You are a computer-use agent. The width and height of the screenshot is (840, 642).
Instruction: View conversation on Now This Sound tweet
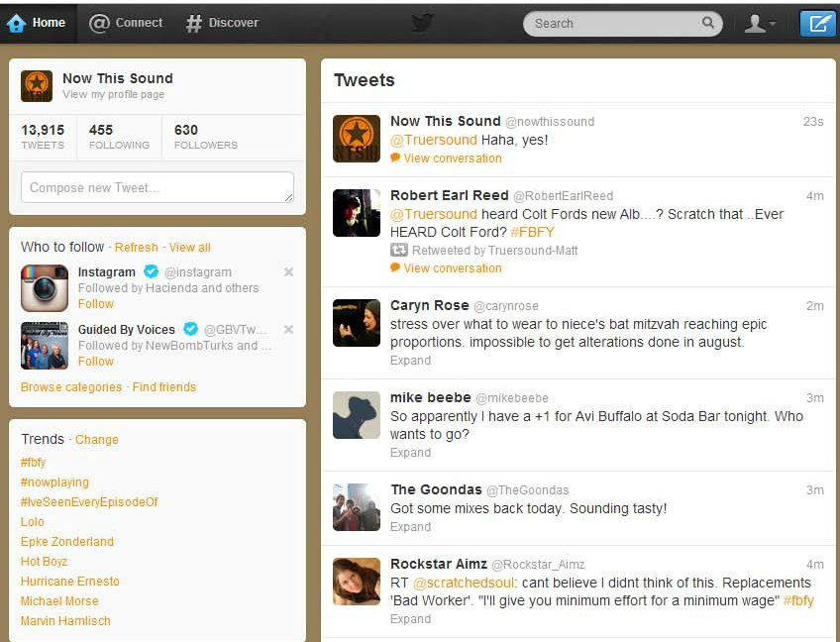(x=453, y=159)
